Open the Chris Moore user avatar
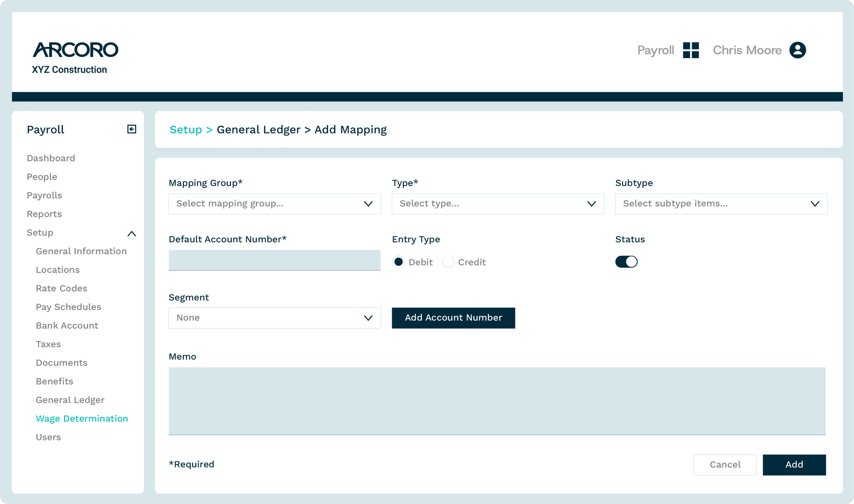 (x=797, y=50)
